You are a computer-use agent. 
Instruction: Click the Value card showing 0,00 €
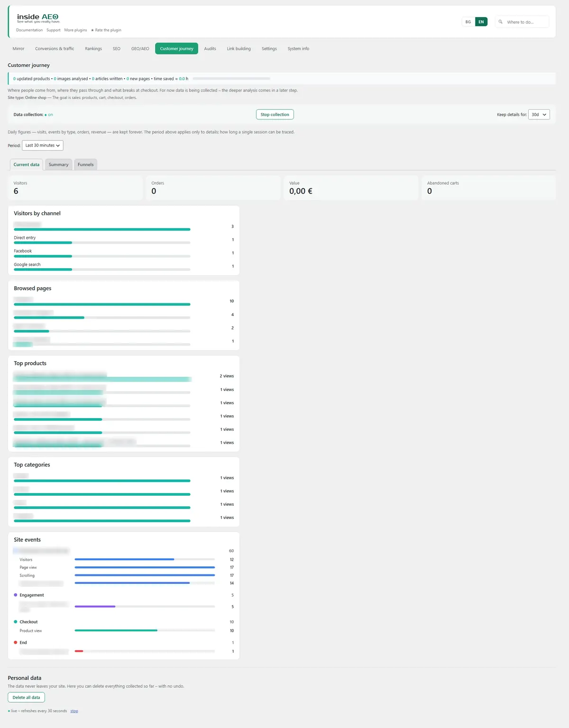[x=351, y=188]
